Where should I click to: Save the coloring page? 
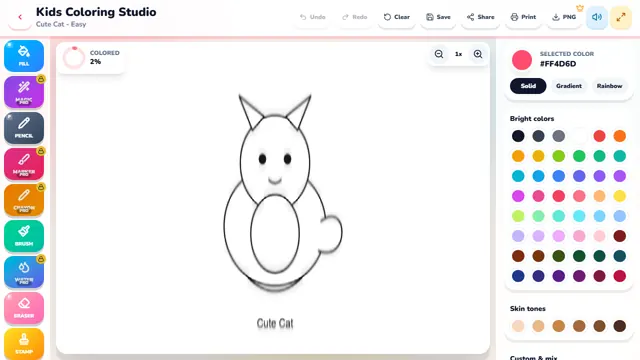point(438,17)
